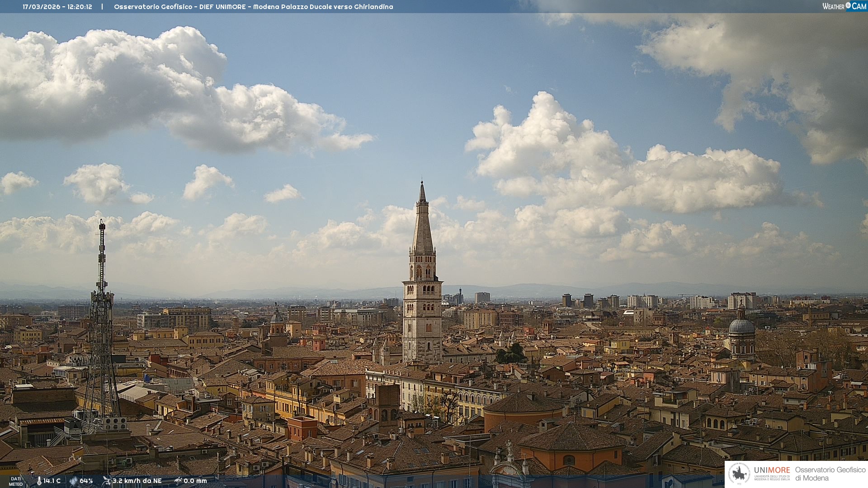Viewport: 868px width, 488px height.
Task: Click the Osservatorio Geofisico di Modena caption
Action: [x=830, y=474]
